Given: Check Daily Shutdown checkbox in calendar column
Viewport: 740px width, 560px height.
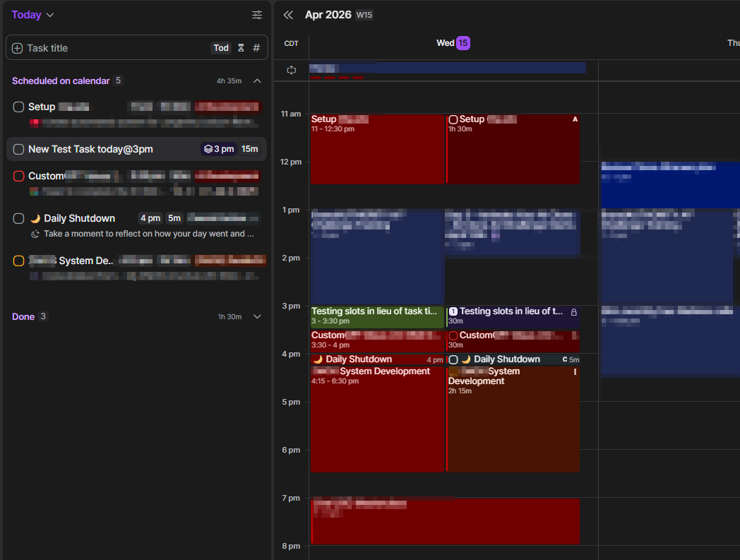Looking at the screenshot, I should coord(453,359).
